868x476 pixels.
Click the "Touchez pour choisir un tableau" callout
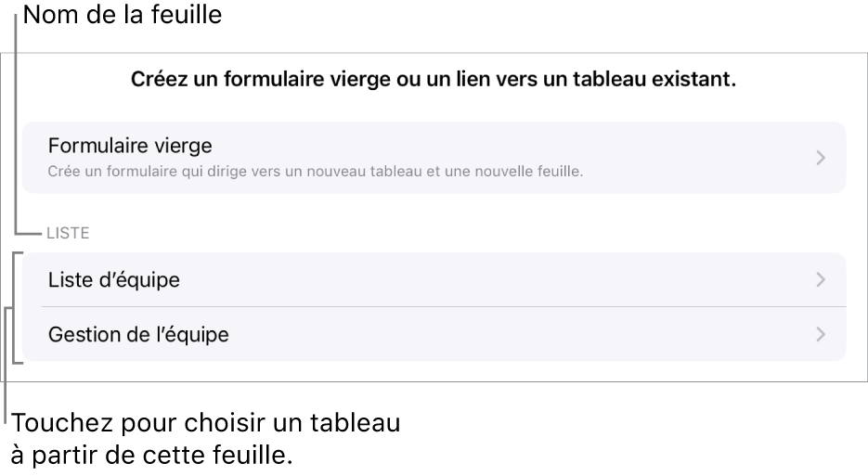(206, 425)
